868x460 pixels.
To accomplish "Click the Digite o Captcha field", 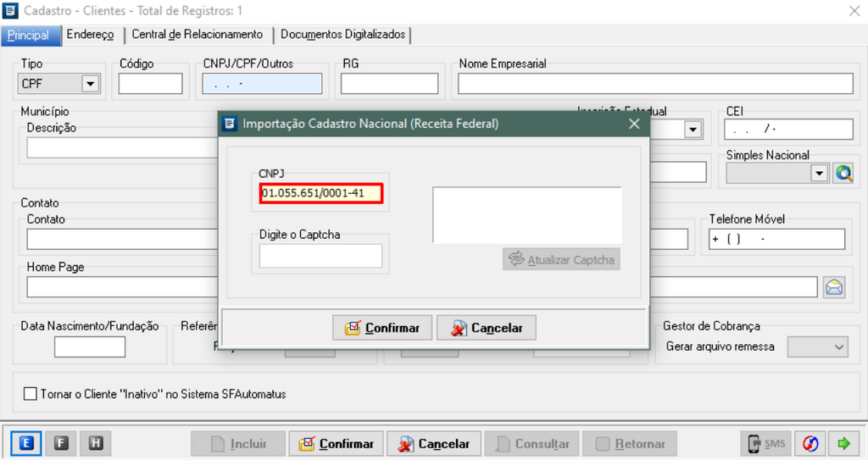I will (x=320, y=256).
